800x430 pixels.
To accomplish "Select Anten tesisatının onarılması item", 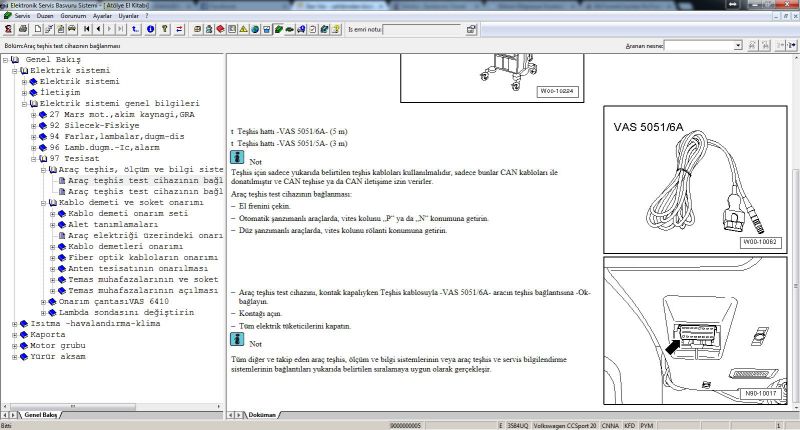I will [x=138, y=268].
